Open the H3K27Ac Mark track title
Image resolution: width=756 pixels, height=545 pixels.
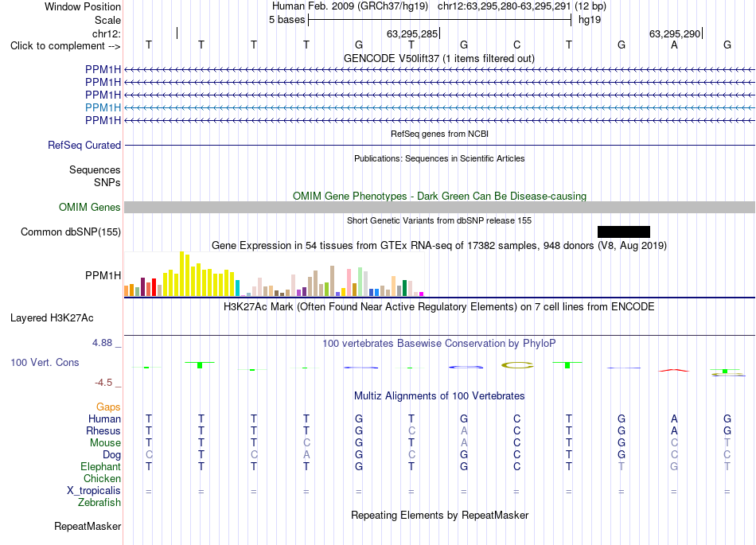tap(439, 307)
